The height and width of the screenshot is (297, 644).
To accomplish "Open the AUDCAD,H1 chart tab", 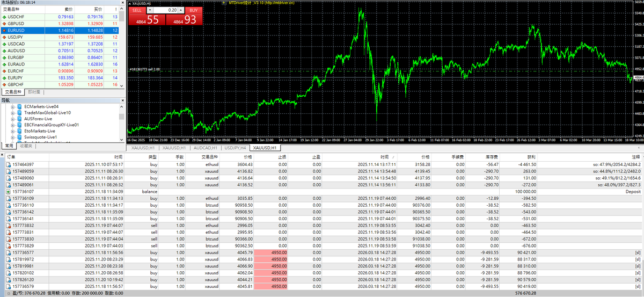I will coord(206,148).
